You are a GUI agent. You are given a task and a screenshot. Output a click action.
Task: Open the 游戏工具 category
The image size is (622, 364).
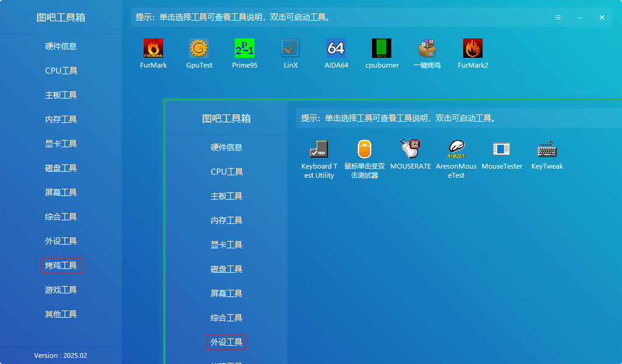61,290
